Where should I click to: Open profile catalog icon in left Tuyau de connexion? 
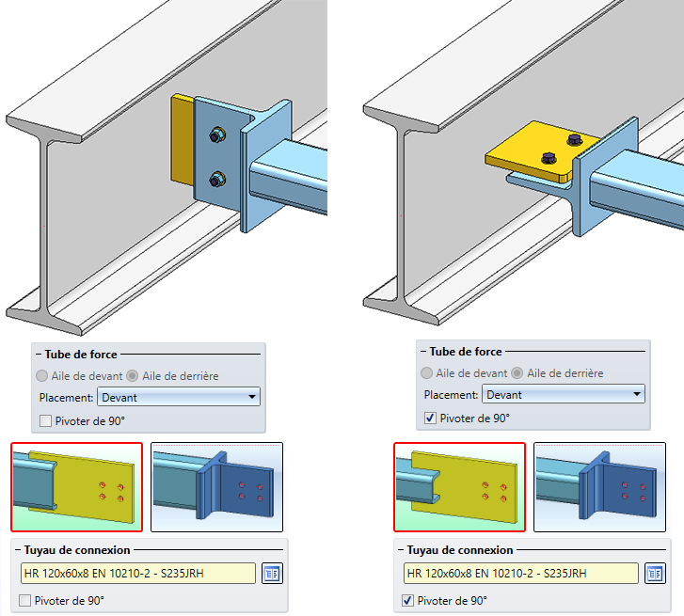(x=272, y=574)
